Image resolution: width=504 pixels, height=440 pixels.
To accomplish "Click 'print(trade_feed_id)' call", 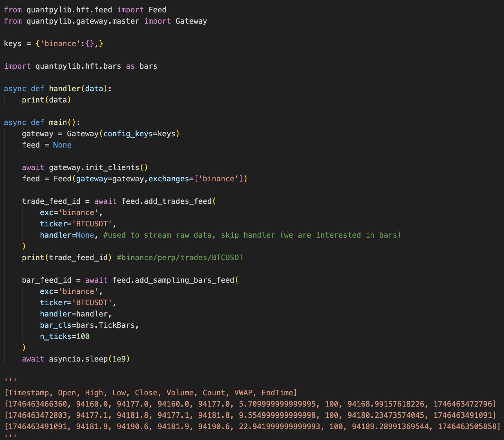I will [67, 258].
